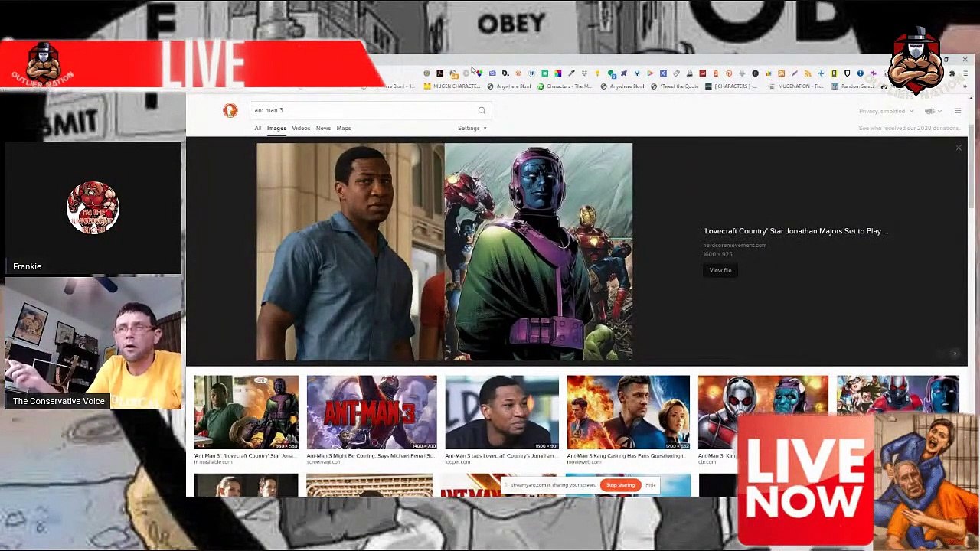Click the 'screenrant.com' source text under thumbnail

click(x=323, y=462)
